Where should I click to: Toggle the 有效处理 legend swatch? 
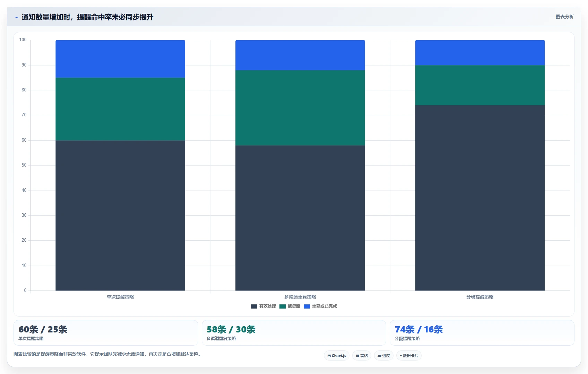pyautogui.click(x=254, y=306)
